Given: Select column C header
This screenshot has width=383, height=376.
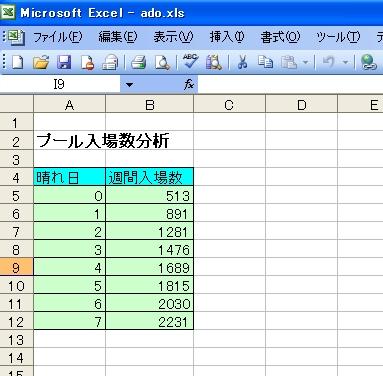Looking at the screenshot, I should click(x=229, y=105).
